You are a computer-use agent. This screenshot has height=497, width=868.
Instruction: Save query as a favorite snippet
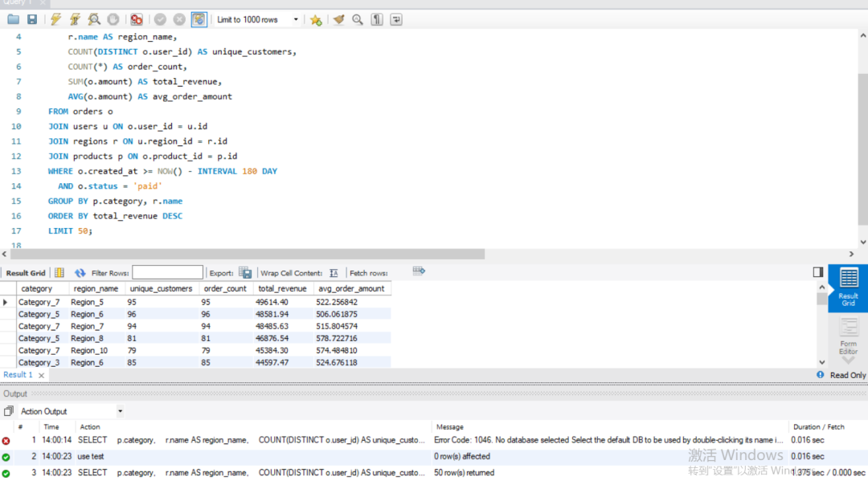click(x=316, y=20)
